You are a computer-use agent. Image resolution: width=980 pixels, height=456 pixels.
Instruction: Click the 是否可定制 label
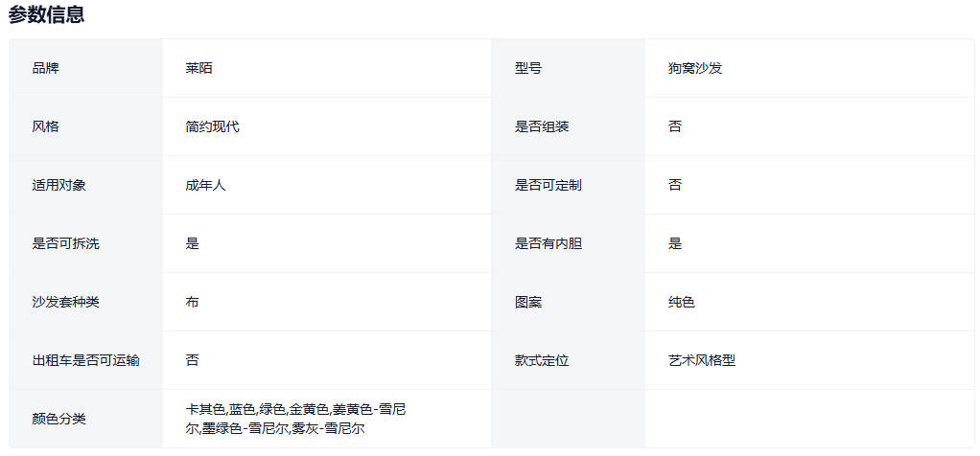click(x=548, y=185)
